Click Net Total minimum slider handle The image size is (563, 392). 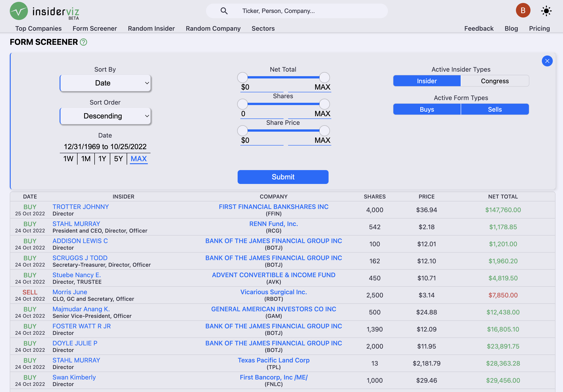pos(243,78)
